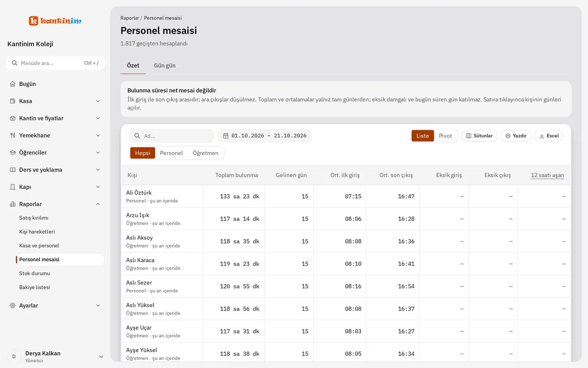This screenshot has width=588, height=368.
Task: Follow the Raporlar breadcrumb link
Action: coord(130,18)
